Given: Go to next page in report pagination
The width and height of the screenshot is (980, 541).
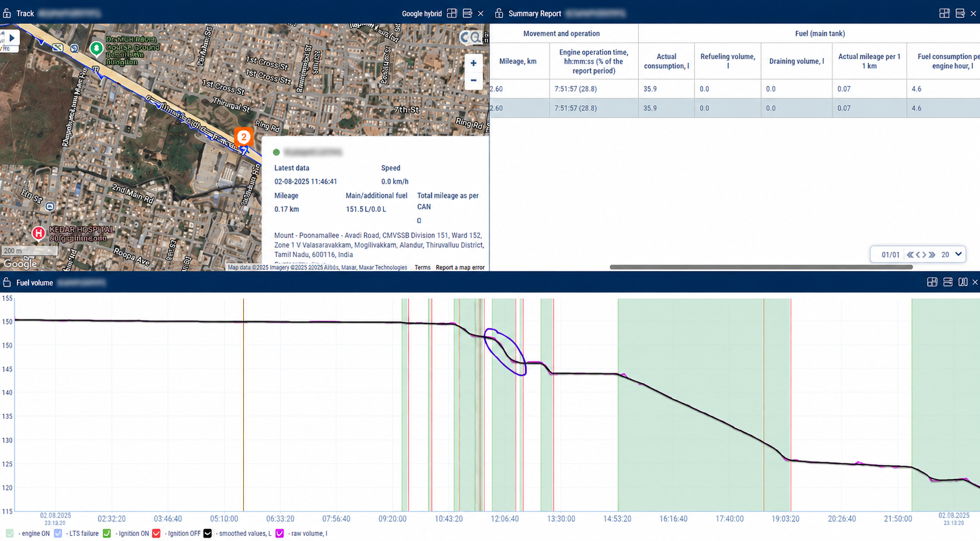Looking at the screenshot, I should pyautogui.click(x=924, y=255).
